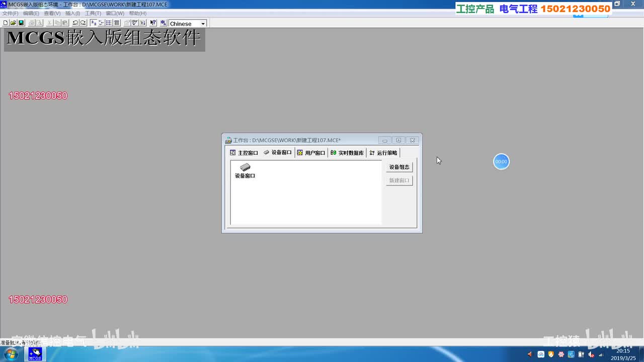
Task: Click the blue square tray icon right of the flower
Action: [x=571, y=354]
